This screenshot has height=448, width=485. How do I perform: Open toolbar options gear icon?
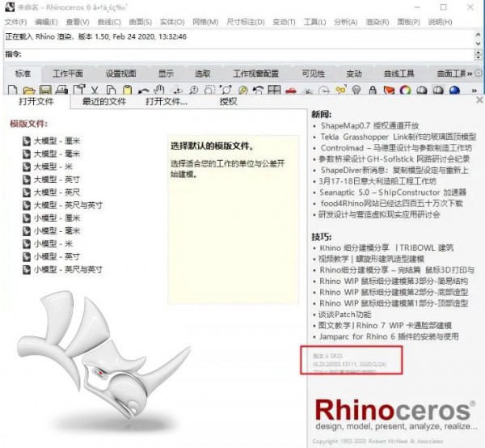[x=479, y=74]
